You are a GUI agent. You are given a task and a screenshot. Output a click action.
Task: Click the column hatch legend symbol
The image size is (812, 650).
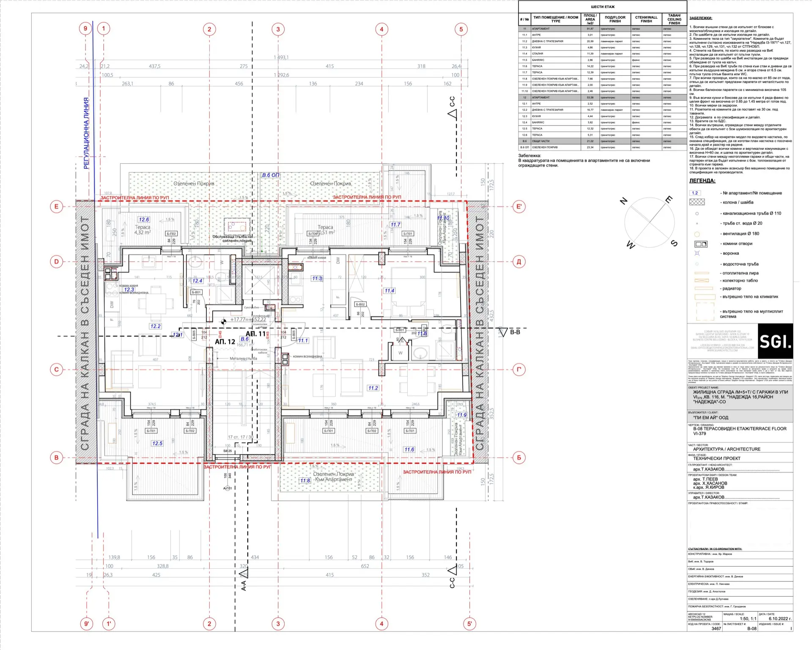tap(697, 202)
